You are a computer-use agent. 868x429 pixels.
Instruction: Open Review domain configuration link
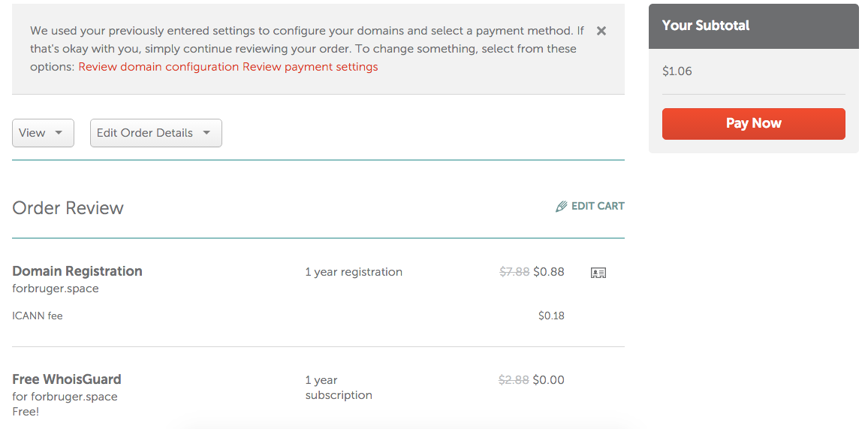click(158, 67)
